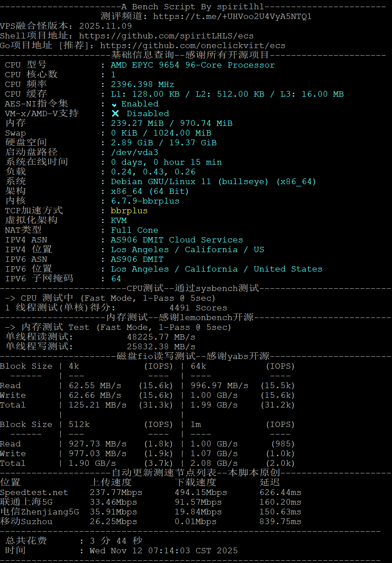Open the spiritLHLS/ecs GitHub shell project link
The width and height of the screenshot is (392, 563).
point(166,36)
